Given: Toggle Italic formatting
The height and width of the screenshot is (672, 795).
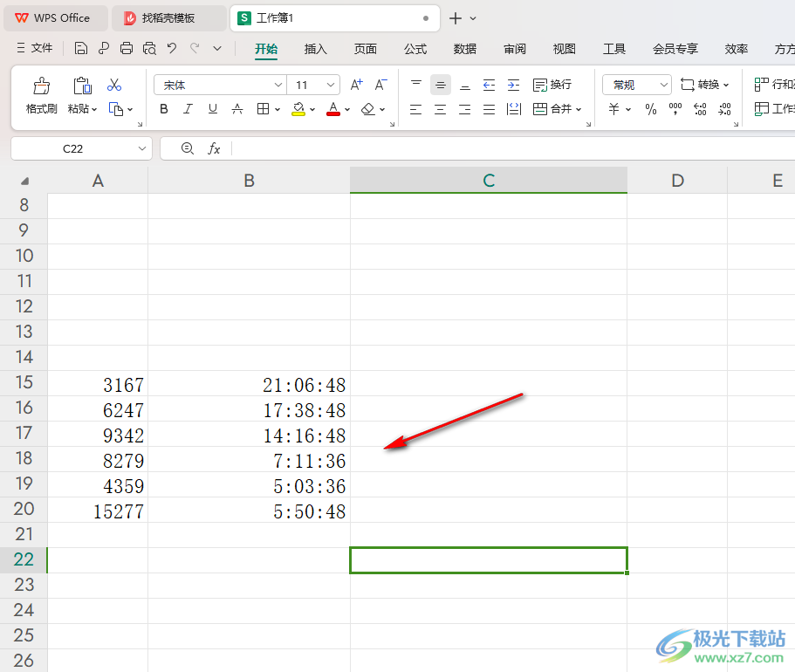Looking at the screenshot, I should (188, 109).
